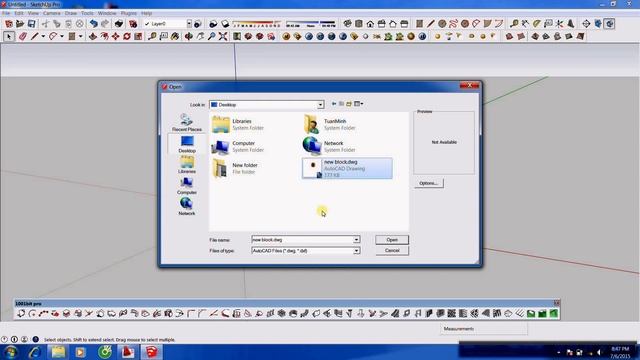The image size is (640, 360).
Task: Select the Line pencil tool
Action: click(x=35, y=36)
